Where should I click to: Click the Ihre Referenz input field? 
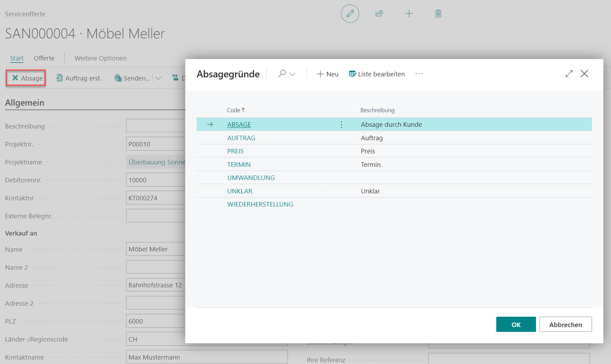(509, 358)
